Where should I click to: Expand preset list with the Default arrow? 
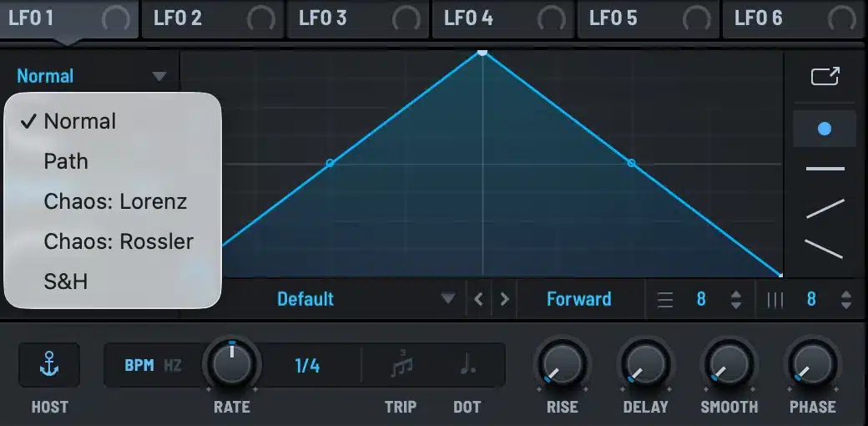coord(448,299)
